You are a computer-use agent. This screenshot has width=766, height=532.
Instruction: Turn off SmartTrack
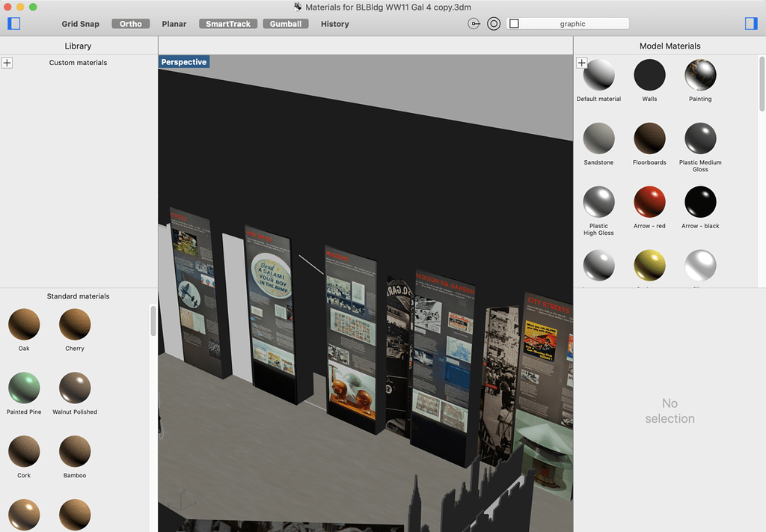pyautogui.click(x=227, y=23)
